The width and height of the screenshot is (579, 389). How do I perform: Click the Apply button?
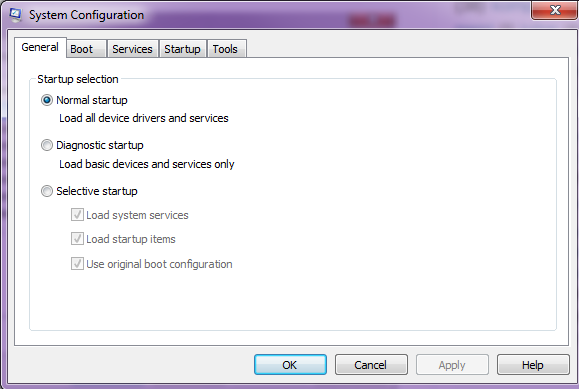click(452, 365)
